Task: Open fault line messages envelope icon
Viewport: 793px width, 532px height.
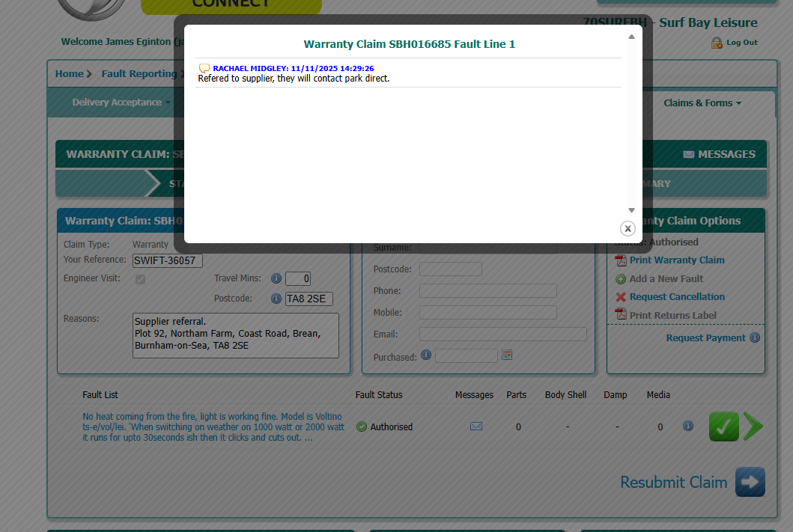Action: click(x=476, y=426)
